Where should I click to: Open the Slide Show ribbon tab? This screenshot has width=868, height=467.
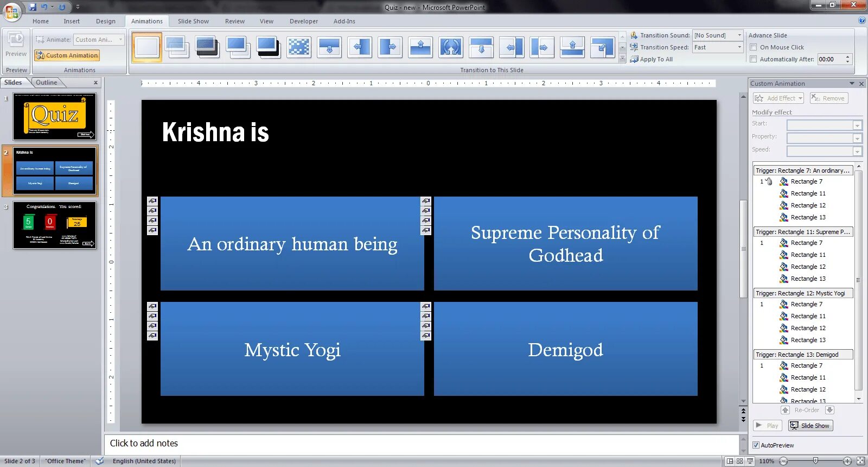click(x=193, y=21)
